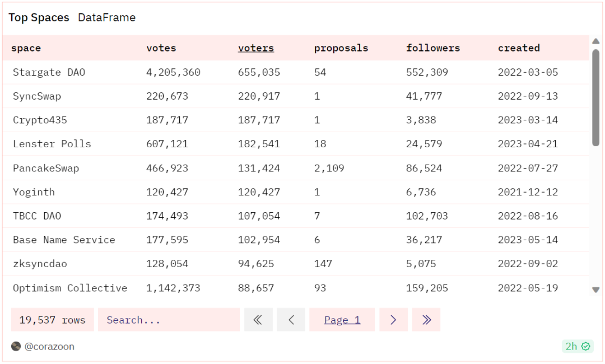
Task: Click the 19,537 rows count
Action: point(53,320)
